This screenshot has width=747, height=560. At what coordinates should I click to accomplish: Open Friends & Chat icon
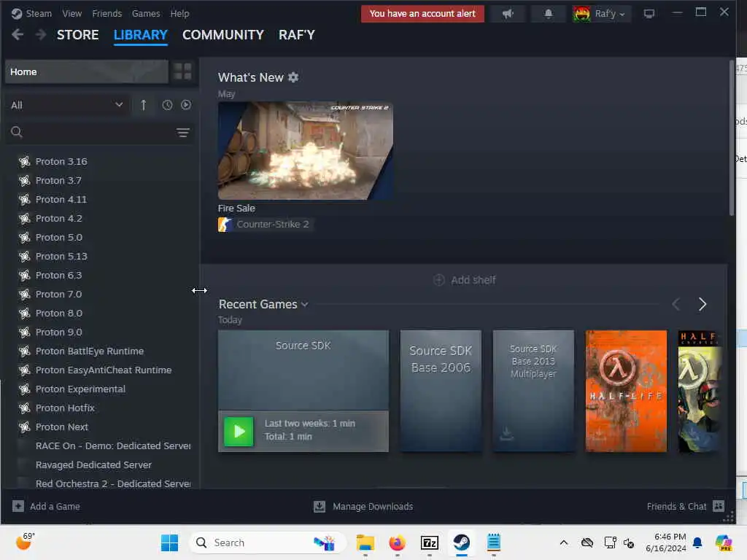pos(719,506)
